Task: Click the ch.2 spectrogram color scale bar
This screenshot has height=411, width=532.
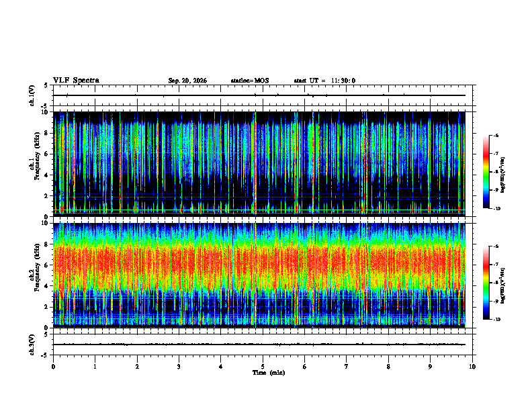Action: (x=486, y=283)
